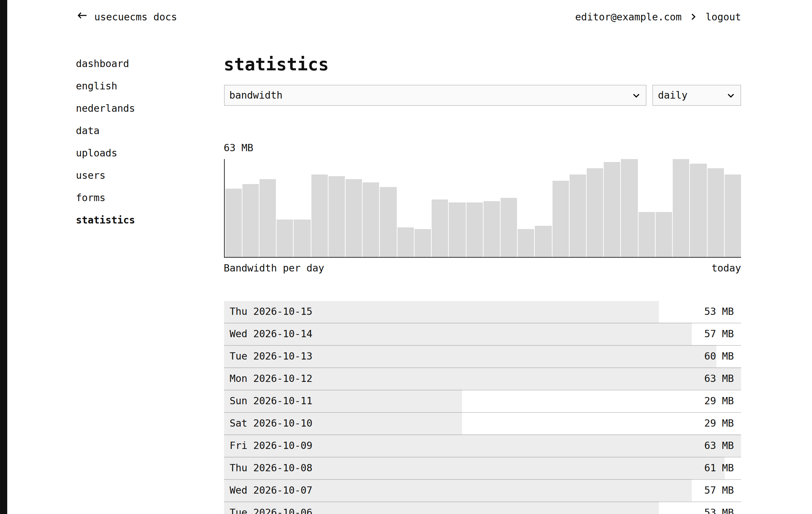812x514 pixels.
Task: Open the nederlands section in sidebar
Action: [105, 108]
